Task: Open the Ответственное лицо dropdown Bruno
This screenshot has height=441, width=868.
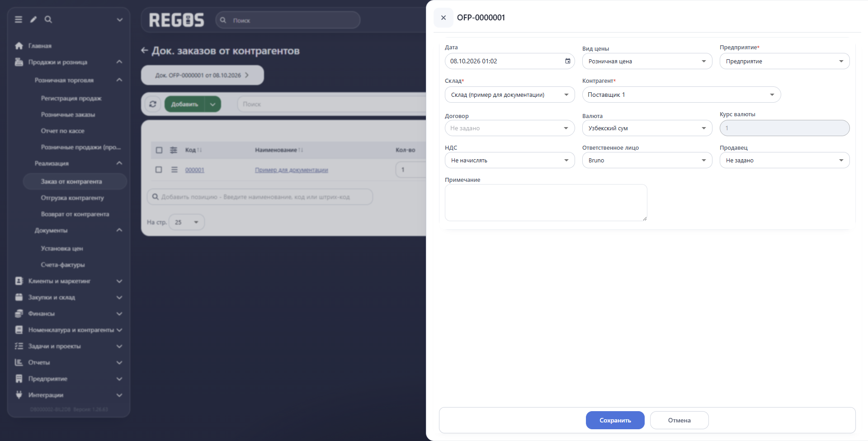Action: (647, 160)
